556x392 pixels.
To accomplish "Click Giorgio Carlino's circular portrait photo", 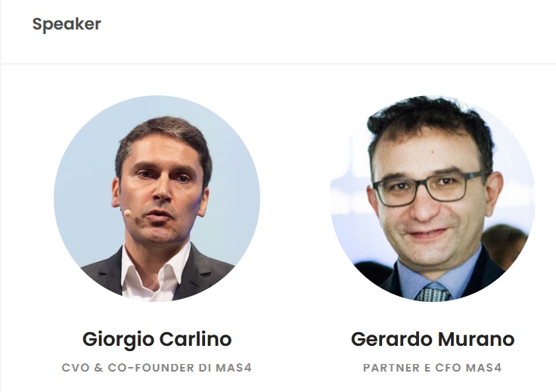I will (x=157, y=198).
